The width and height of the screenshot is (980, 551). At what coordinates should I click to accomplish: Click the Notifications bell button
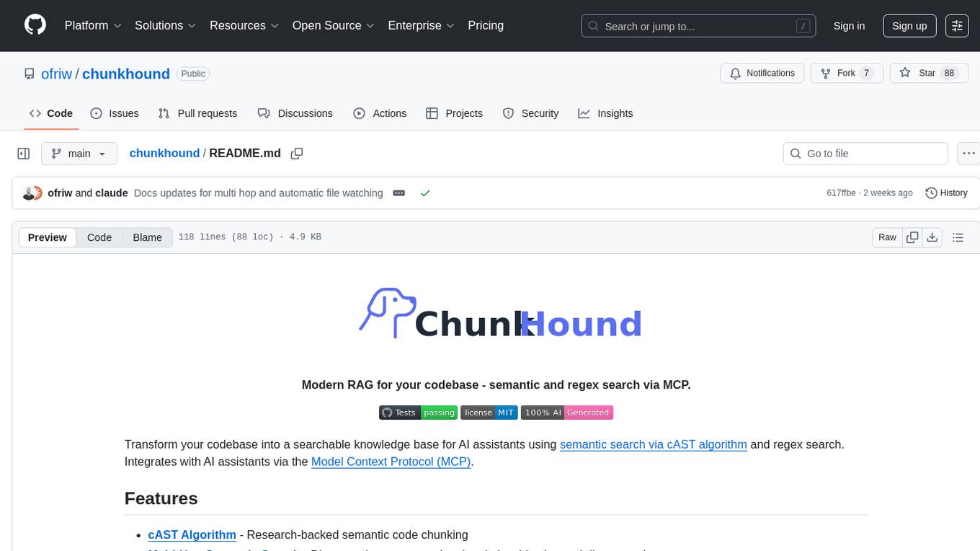pyautogui.click(x=762, y=74)
